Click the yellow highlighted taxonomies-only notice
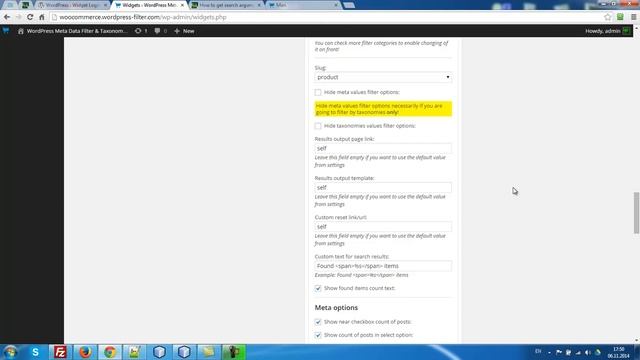Image resolution: width=640 pixels, height=360 pixels. 383,109
